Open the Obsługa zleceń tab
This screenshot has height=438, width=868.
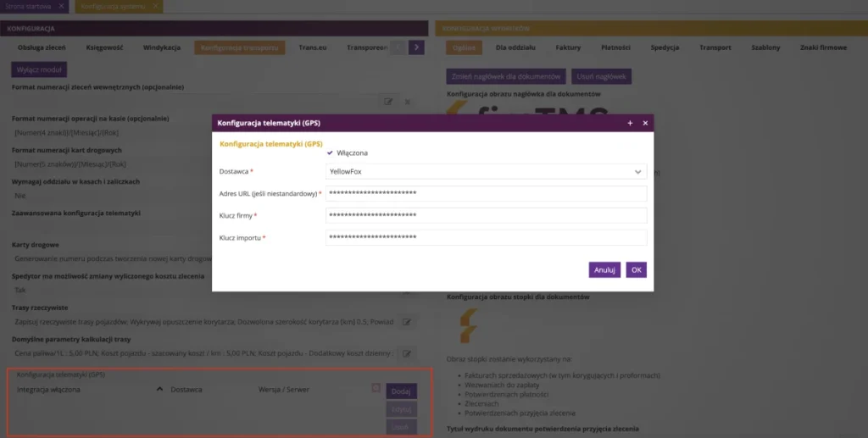coord(42,47)
